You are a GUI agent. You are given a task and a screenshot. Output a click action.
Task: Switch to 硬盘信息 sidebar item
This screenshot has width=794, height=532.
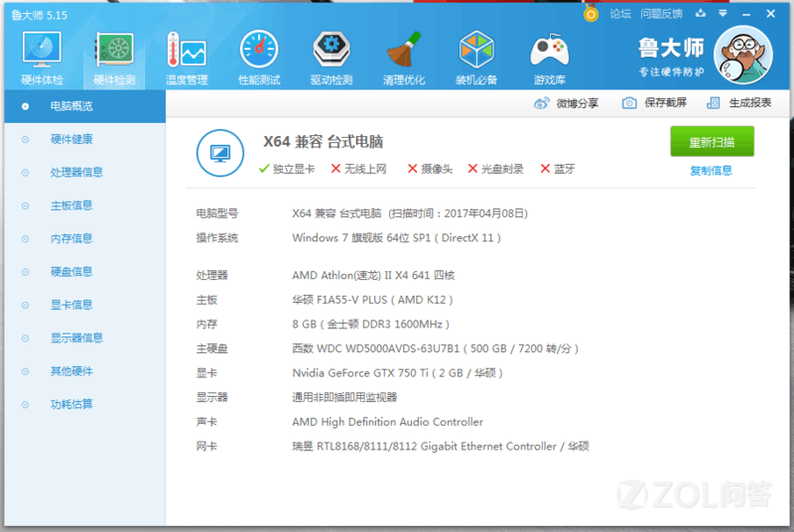point(85,272)
